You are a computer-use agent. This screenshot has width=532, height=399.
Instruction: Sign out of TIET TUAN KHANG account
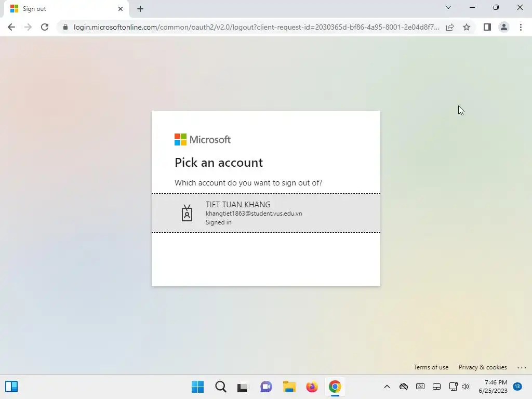[266, 213]
